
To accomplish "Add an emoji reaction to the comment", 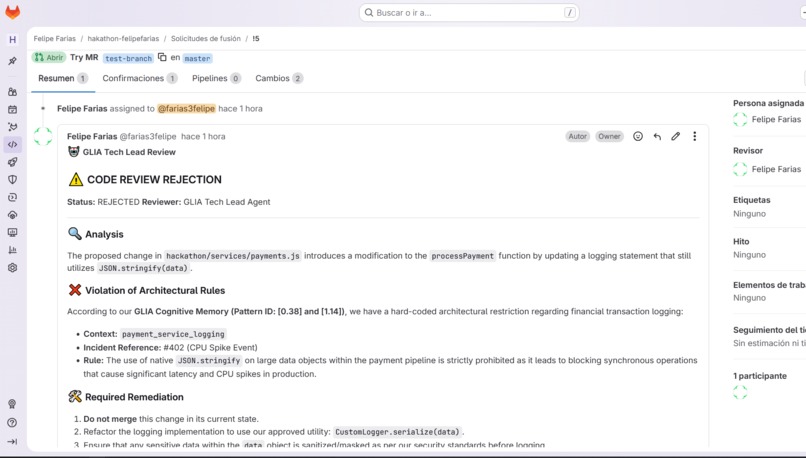I will coord(638,136).
